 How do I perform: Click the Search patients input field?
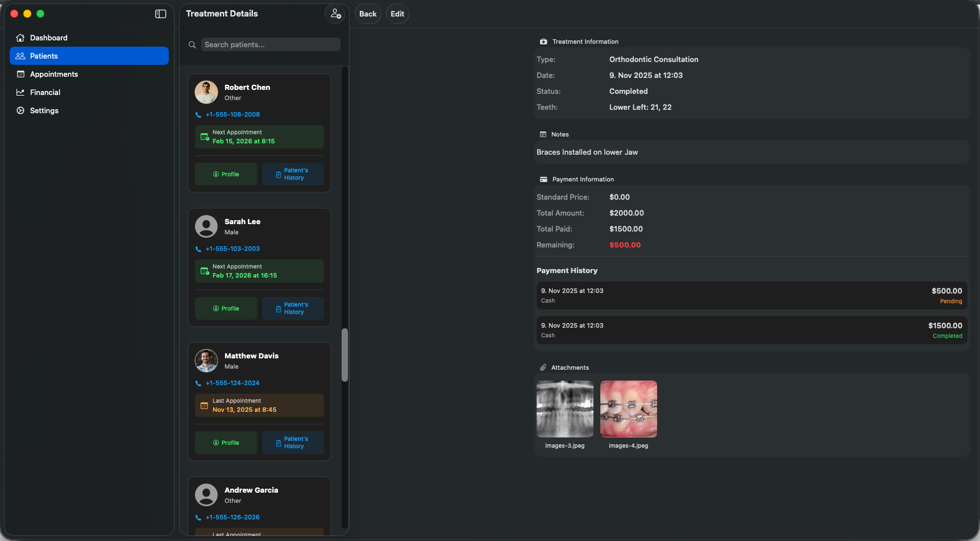tap(271, 44)
